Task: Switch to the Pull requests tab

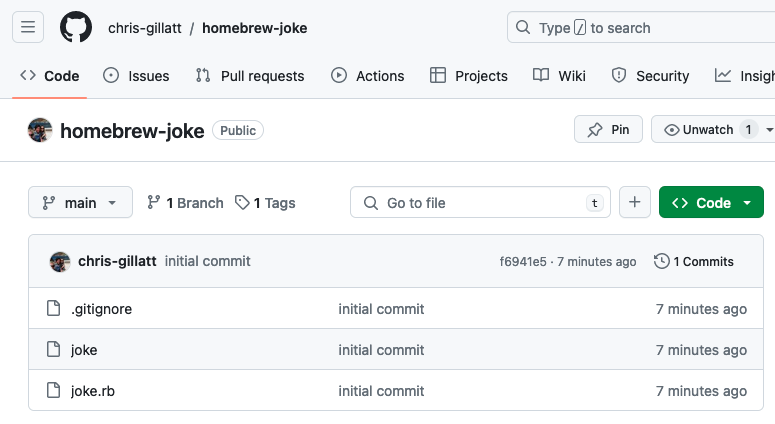Action: pyautogui.click(x=250, y=76)
